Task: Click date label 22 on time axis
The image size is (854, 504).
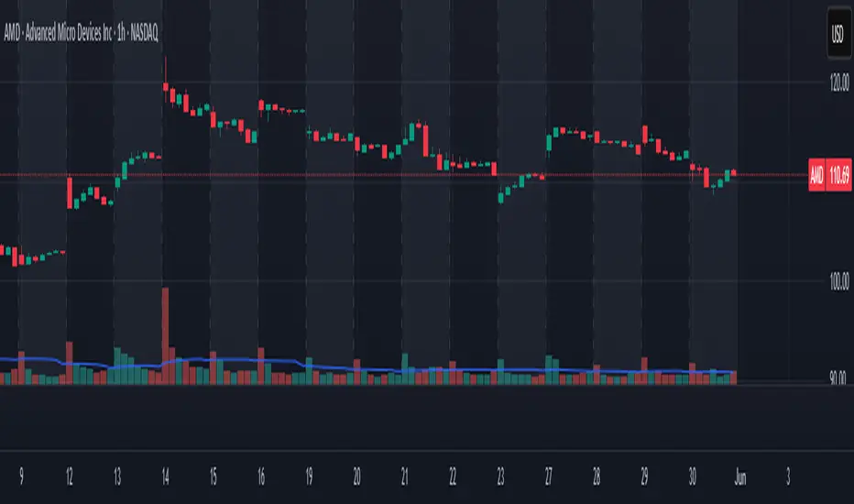Action: (453, 477)
